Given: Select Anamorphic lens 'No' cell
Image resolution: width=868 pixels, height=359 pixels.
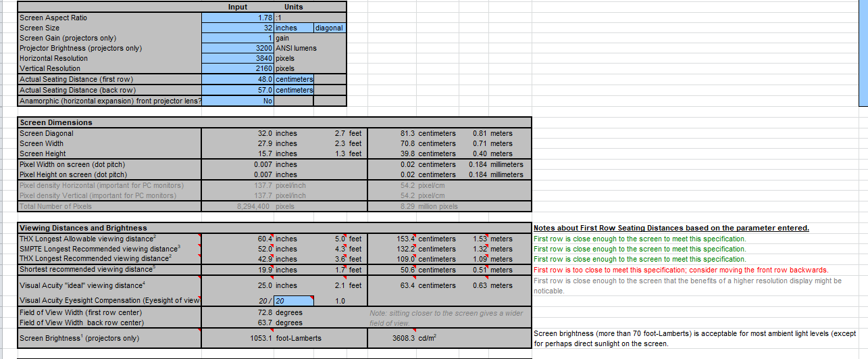Looking at the screenshot, I should 238,101.
